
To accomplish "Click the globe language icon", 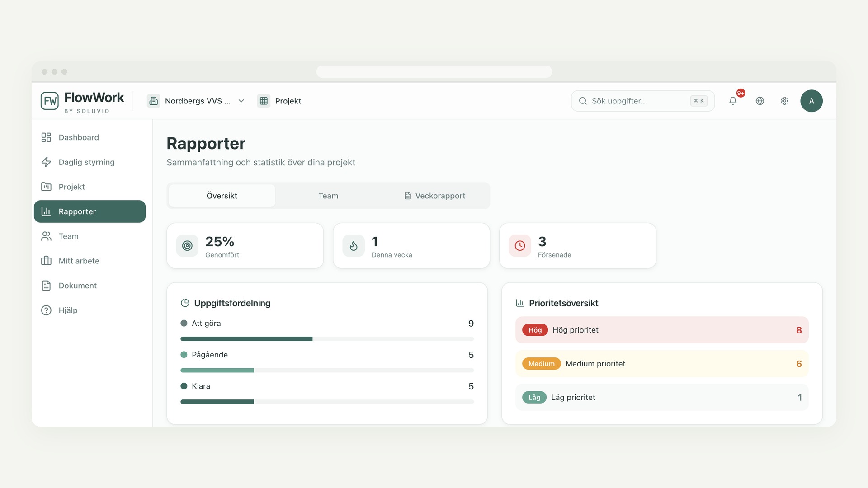I will click(x=760, y=101).
